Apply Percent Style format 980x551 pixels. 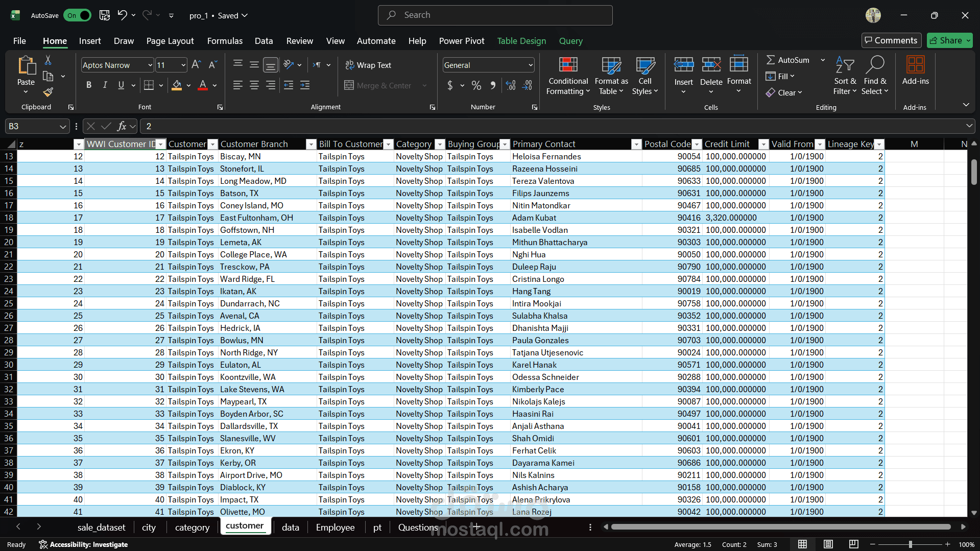pos(476,85)
